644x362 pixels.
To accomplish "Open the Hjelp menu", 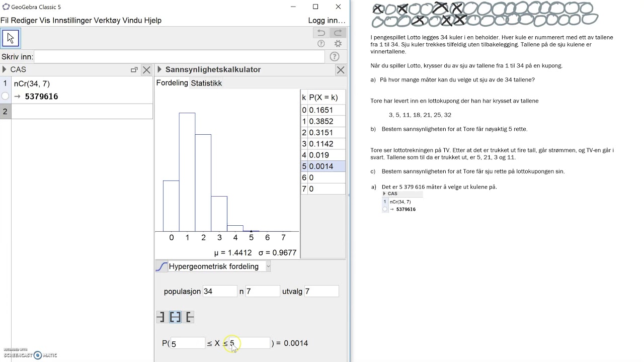I will 153,21.
